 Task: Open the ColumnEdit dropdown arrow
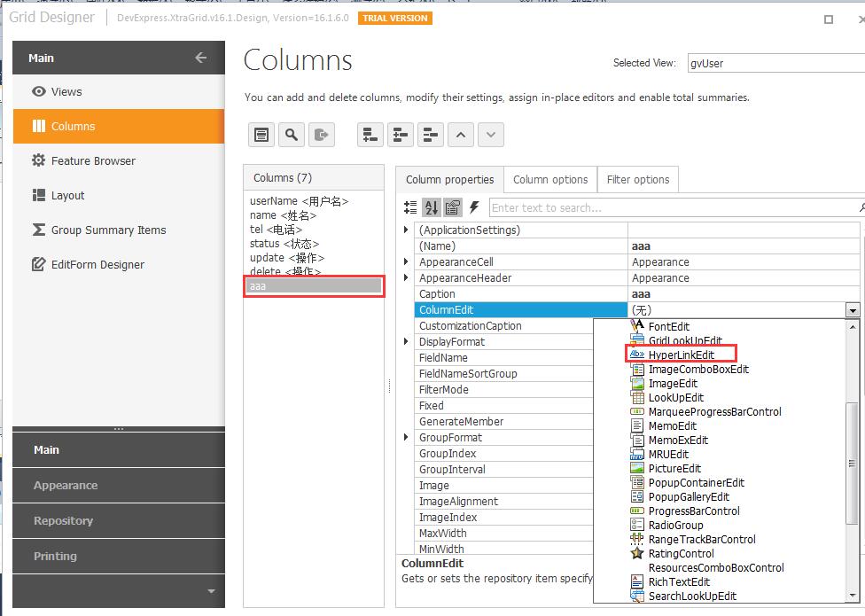click(x=853, y=310)
